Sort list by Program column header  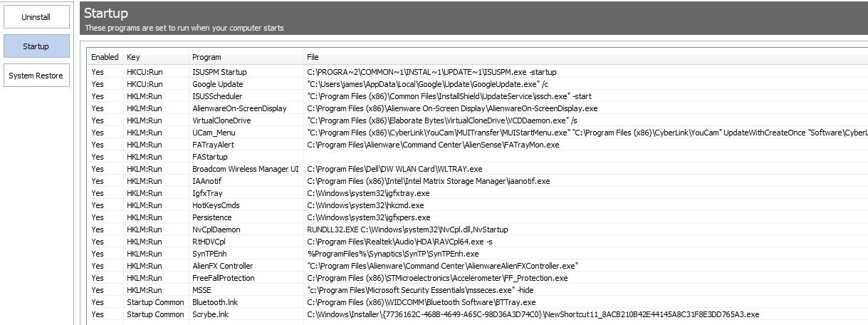tap(246, 57)
